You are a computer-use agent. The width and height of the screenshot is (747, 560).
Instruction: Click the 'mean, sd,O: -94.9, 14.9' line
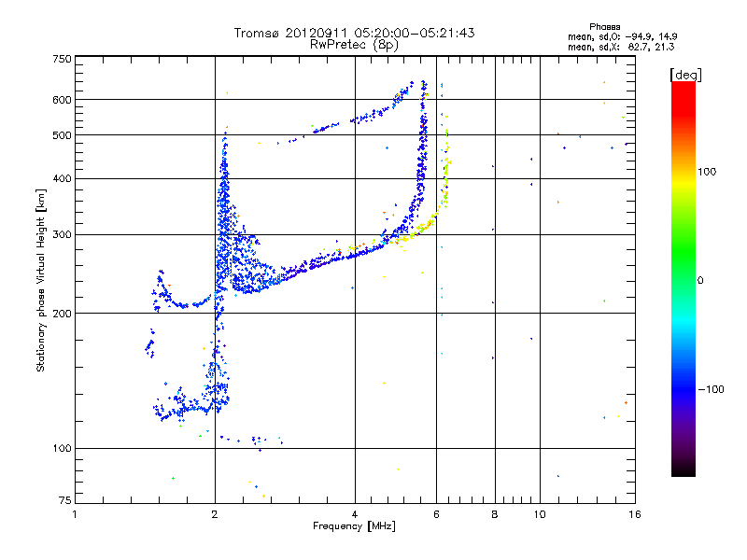tap(622, 36)
